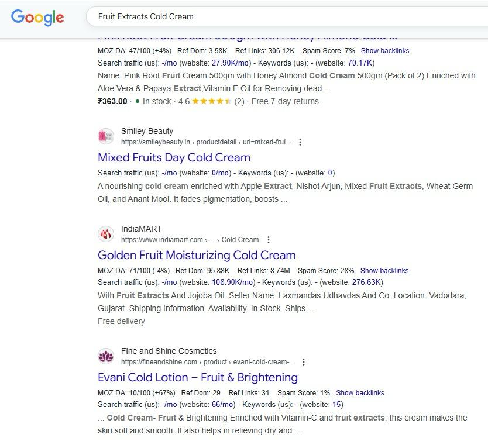Click the IndiaMART site name
This screenshot has height=448, width=488.
pyautogui.click(x=141, y=229)
